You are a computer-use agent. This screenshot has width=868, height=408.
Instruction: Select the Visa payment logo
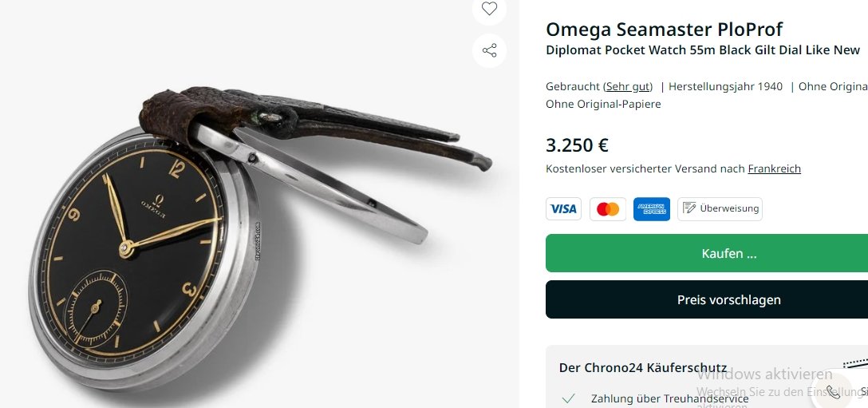tap(563, 209)
